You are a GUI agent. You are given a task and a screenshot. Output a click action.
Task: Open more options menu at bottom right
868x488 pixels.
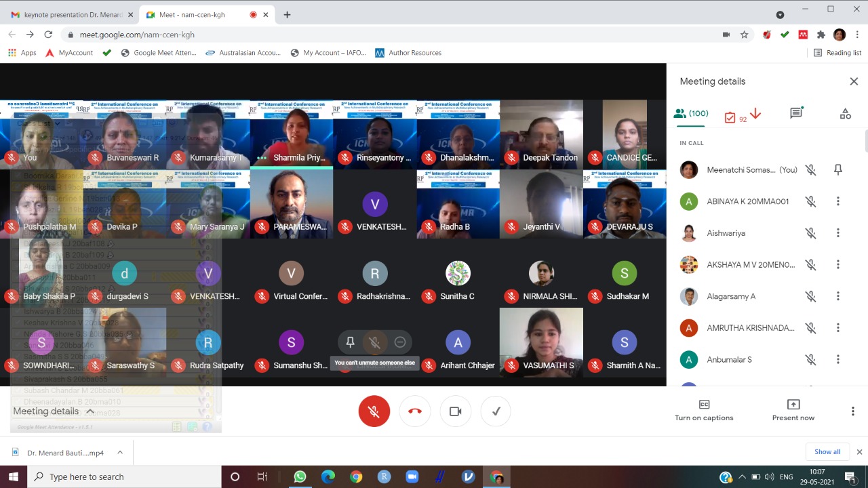tap(853, 411)
